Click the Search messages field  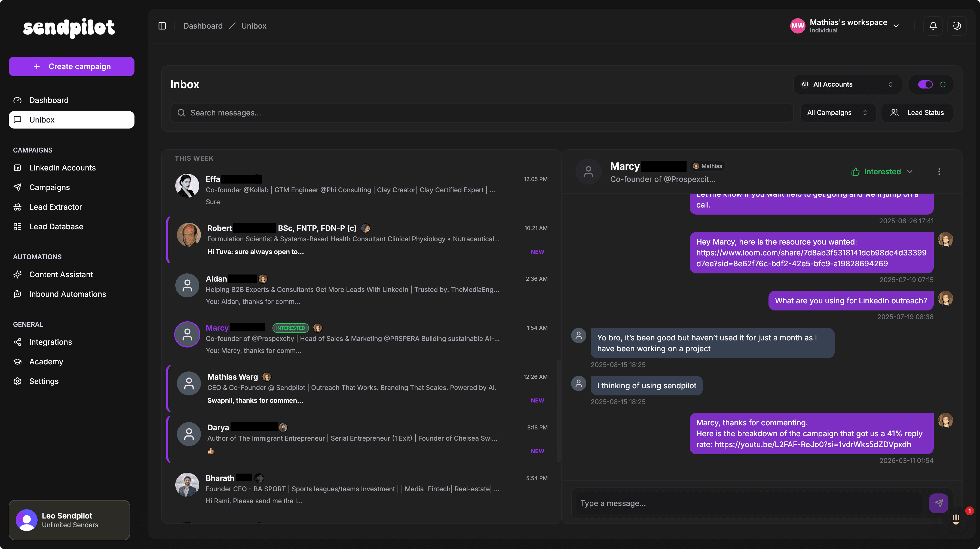point(482,113)
